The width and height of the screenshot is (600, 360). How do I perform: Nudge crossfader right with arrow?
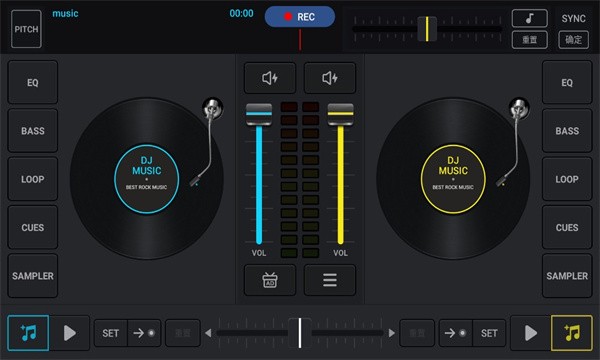(391, 333)
